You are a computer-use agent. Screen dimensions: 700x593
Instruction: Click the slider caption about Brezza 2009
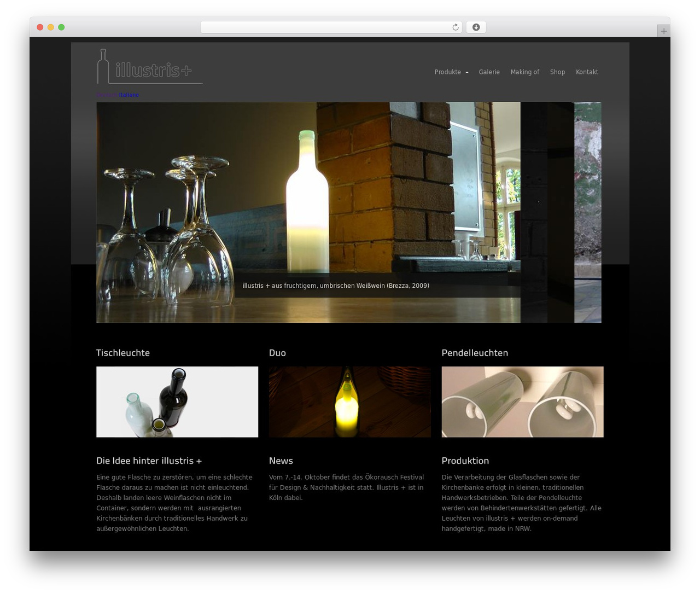click(336, 286)
